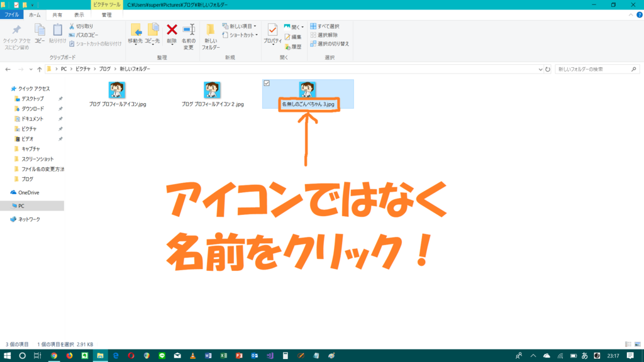Viewport: 644px width, 362px height.
Task: Click the クイックアクセスにピン留め pin icon
Action: [16, 30]
